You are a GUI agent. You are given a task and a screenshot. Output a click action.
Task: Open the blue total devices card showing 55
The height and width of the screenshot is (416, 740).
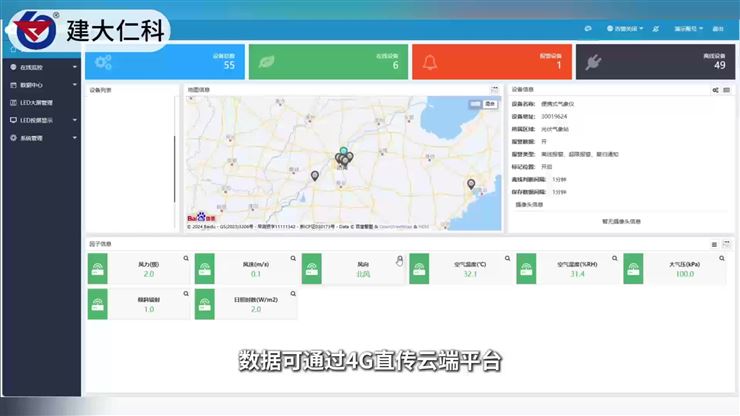pos(165,62)
